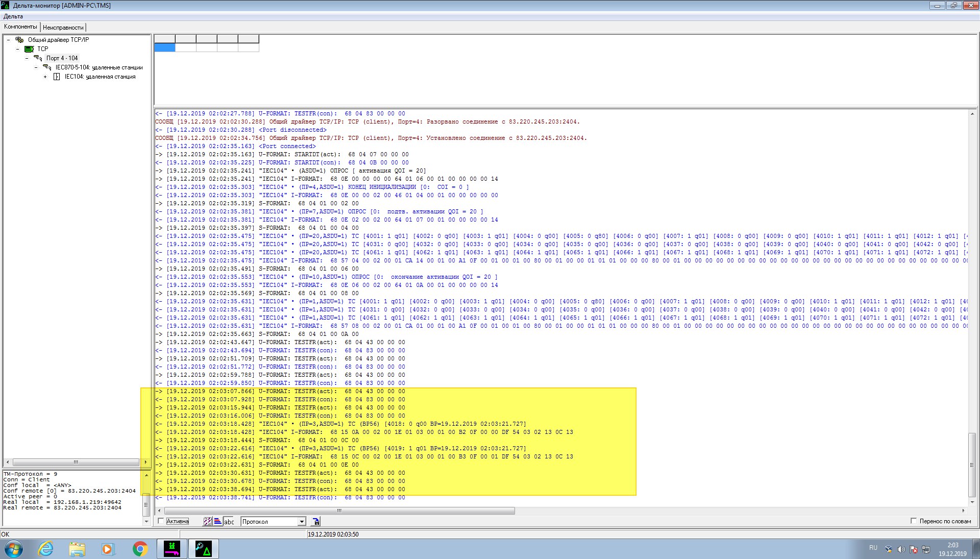Click the Port disconnected log line
This screenshot has height=559, width=980.
[x=241, y=130]
